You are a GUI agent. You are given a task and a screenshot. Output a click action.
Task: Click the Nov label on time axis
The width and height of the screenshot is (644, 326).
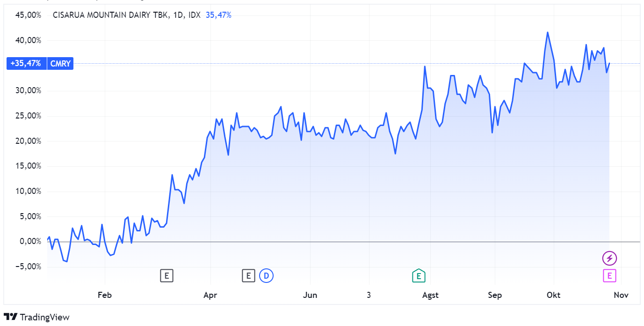click(x=621, y=295)
